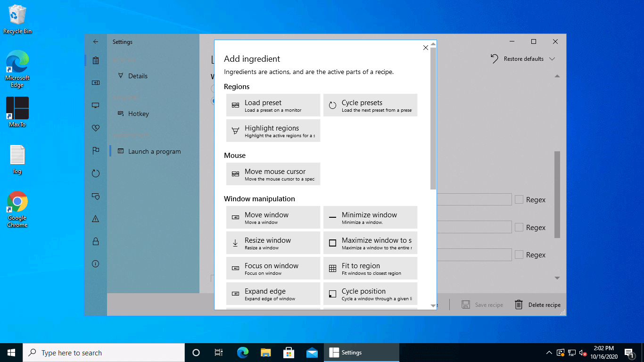This screenshot has width=644, height=362.
Task: Open the monitor icon sidebar section
Action: pos(96,106)
